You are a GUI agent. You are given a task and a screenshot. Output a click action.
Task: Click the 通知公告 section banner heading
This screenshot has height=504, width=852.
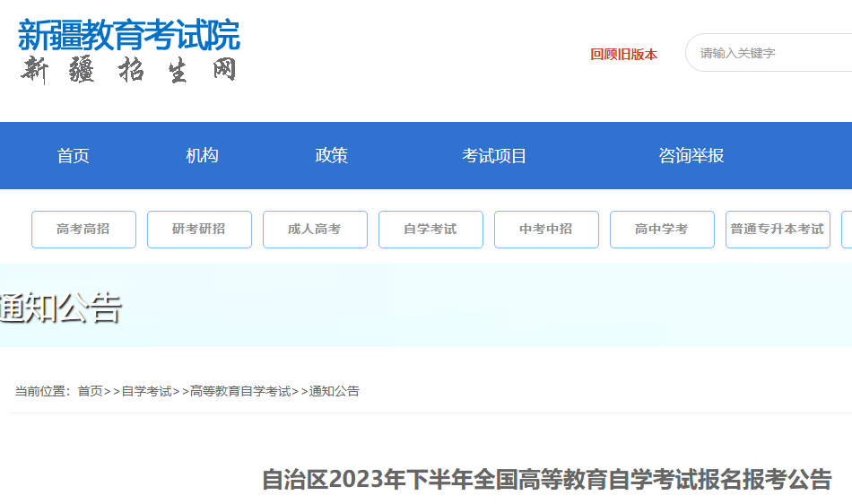point(60,308)
